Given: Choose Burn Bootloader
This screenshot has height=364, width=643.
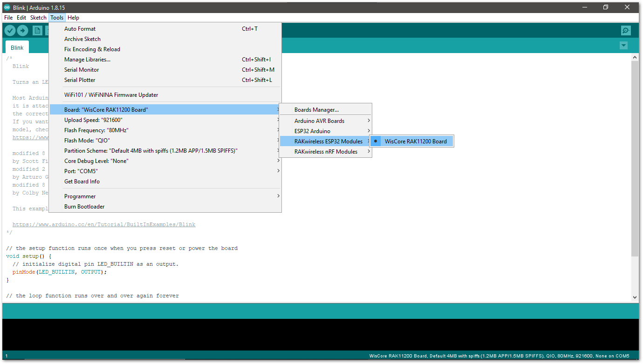Looking at the screenshot, I should coord(165,207).
